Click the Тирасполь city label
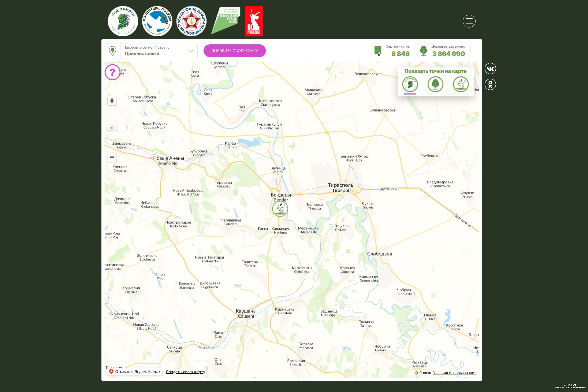This screenshot has width=588, height=392. tap(340, 188)
